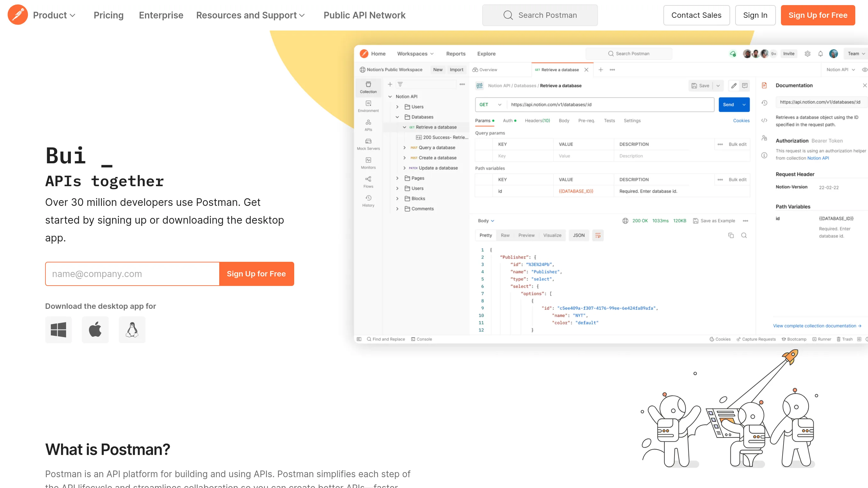Select the Visualize response tab
This screenshot has height=488, width=868.
pos(552,235)
